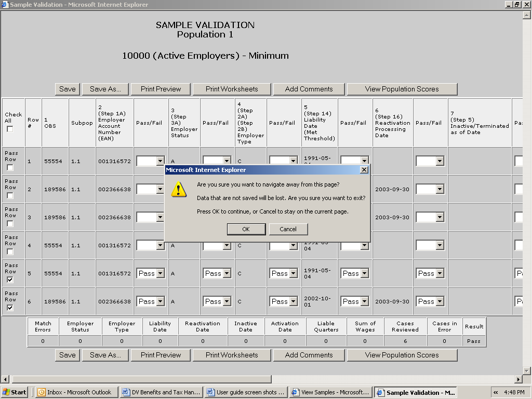Click OK in the navigation warning dialog
The height and width of the screenshot is (399, 532).
pos(246,229)
